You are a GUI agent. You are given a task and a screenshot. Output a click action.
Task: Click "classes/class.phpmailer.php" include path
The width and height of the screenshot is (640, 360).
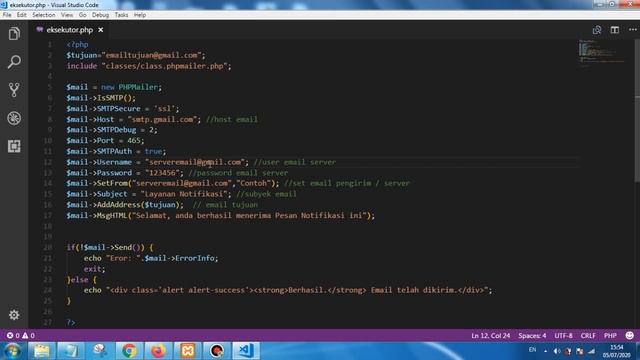(164, 66)
